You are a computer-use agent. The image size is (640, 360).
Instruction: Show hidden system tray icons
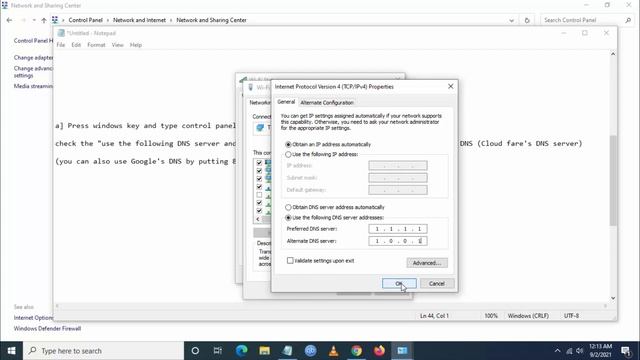pos(557,351)
